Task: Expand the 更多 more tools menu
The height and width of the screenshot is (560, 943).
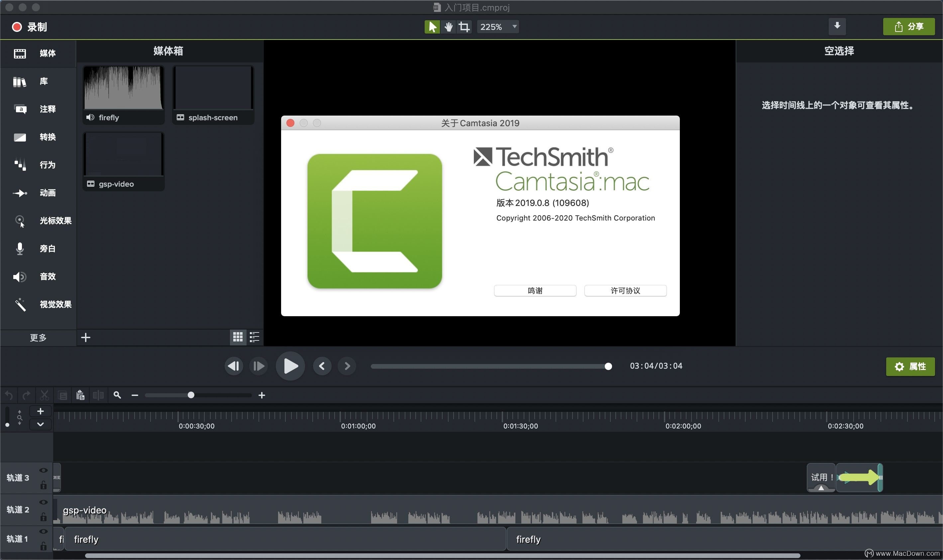Action: [38, 337]
